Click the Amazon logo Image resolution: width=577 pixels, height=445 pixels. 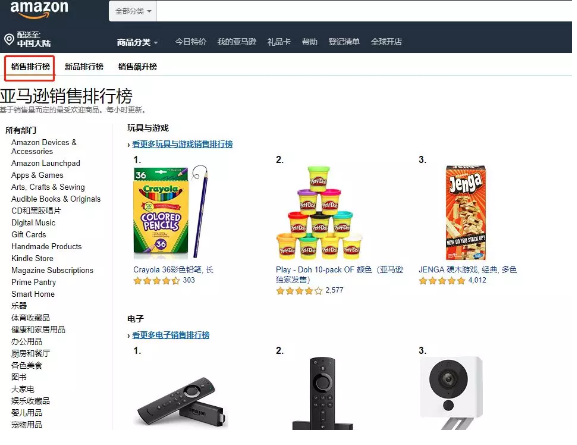[39, 9]
